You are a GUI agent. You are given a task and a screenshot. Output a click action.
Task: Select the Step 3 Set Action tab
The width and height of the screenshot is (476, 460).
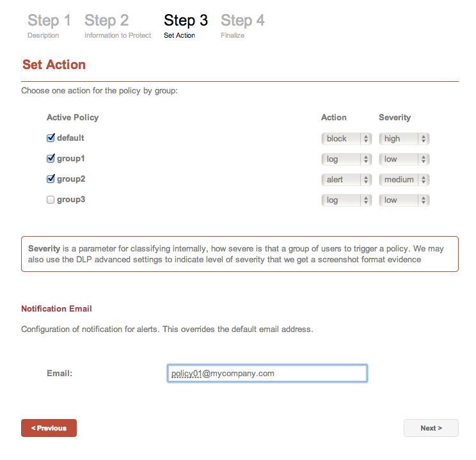186,26
